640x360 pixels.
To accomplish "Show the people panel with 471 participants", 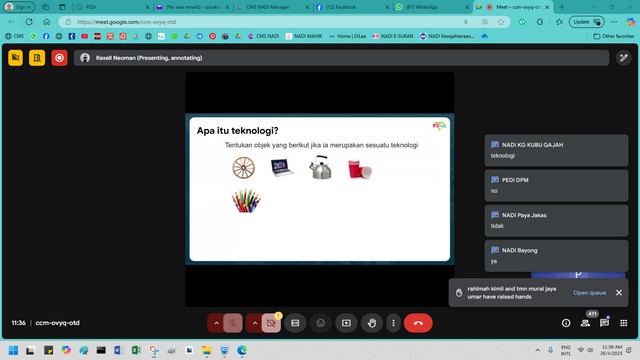I will [585, 323].
